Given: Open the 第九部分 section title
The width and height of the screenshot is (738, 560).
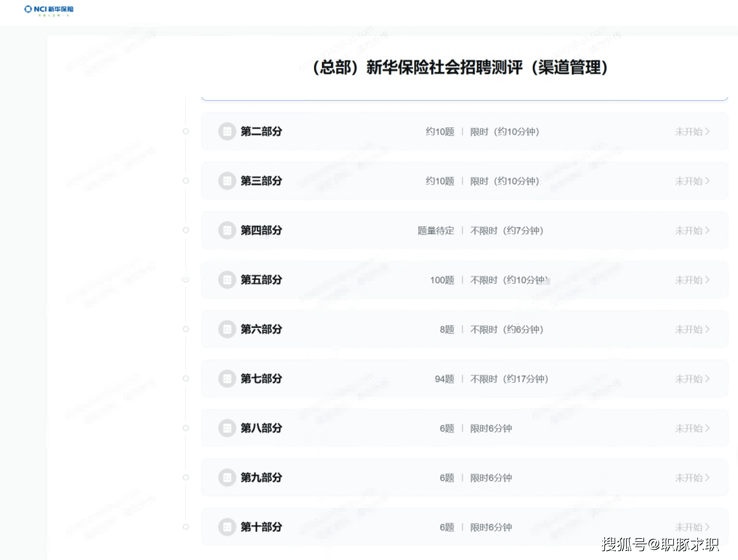Looking at the screenshot, I should pyautogui.click(x=261, y=477).
